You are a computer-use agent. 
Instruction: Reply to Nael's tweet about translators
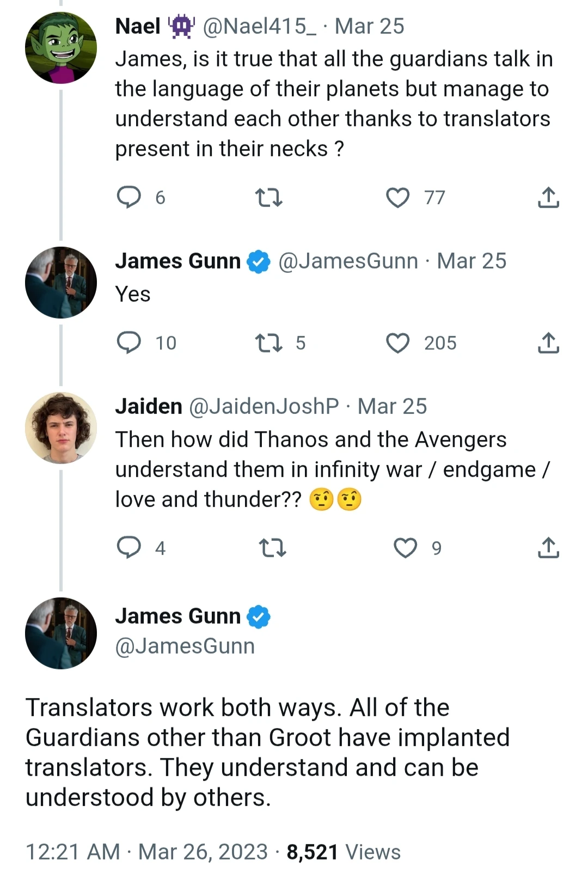(129, 197)
